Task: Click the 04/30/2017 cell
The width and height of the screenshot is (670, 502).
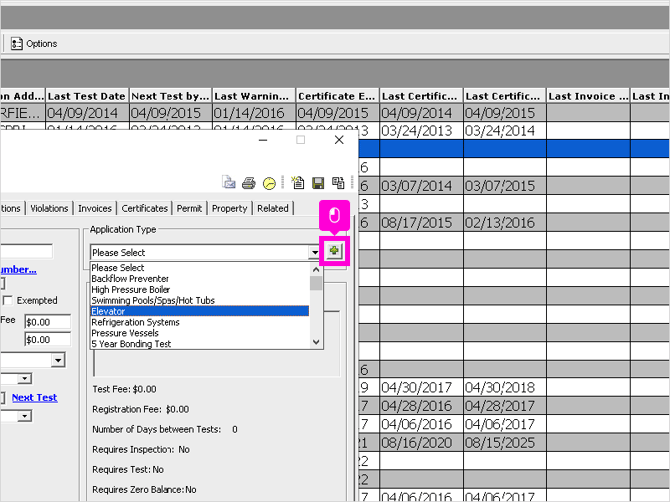Action: tap(421, 388)
